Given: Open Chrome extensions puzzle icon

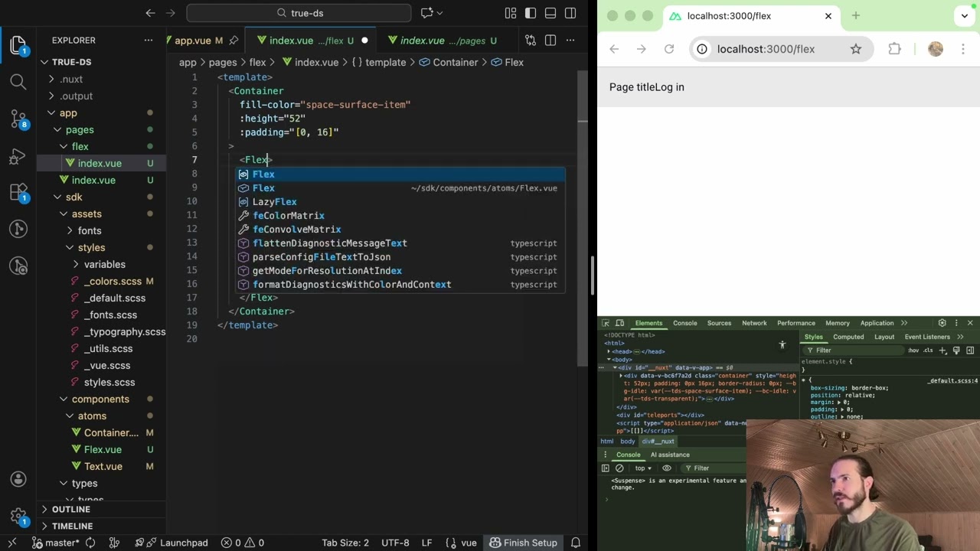Looking at the screenshot, I should click(894, 49).
